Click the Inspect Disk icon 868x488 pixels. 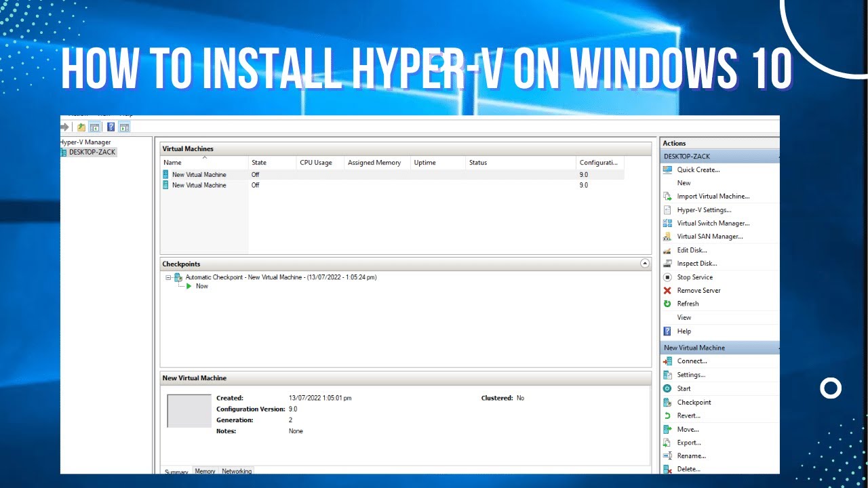(667, 264)
